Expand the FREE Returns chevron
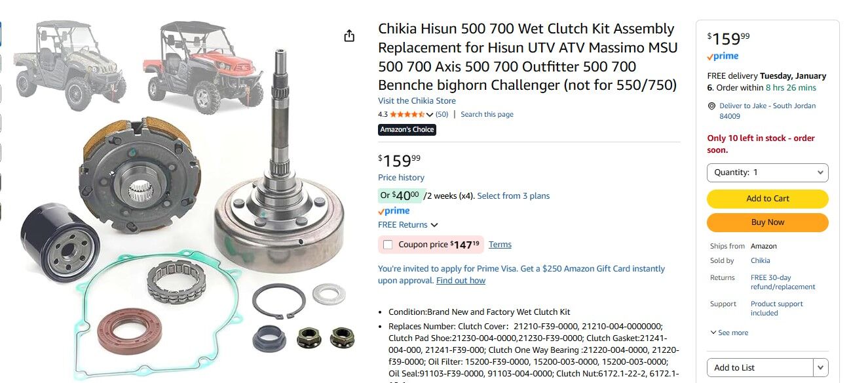 coord(434,225)
